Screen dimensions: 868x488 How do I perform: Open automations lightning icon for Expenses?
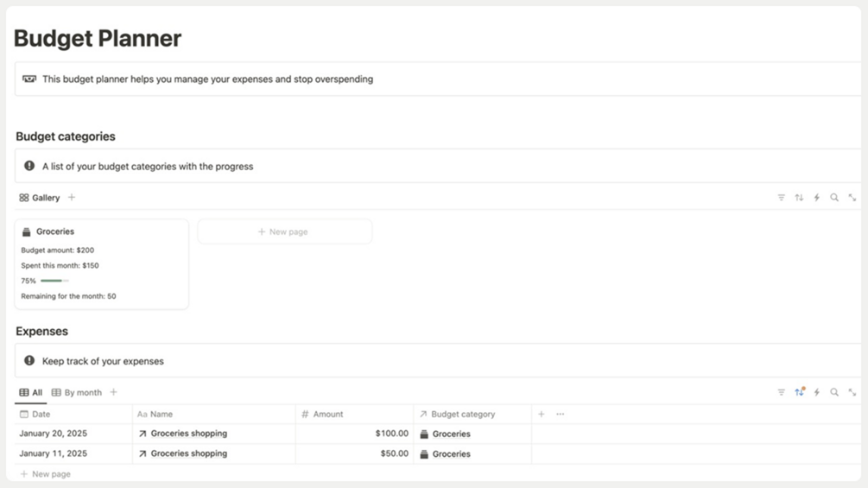click(816, 392)
